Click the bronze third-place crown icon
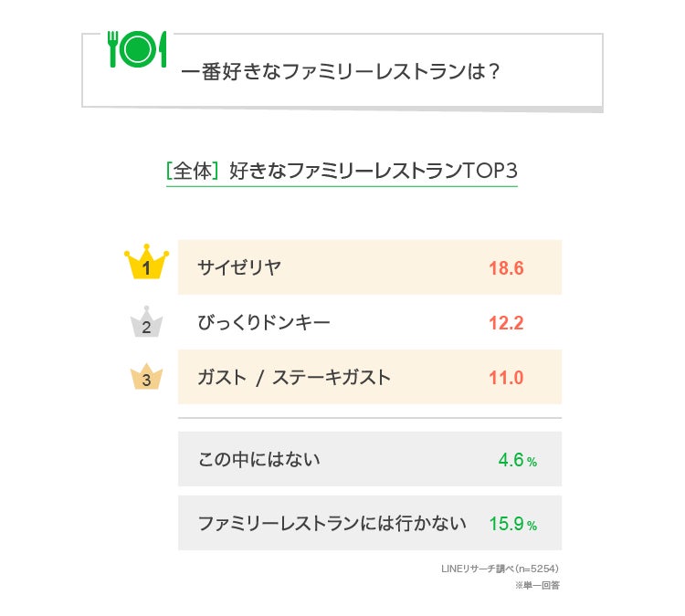685x616 pixels. [x=147, y=376]
